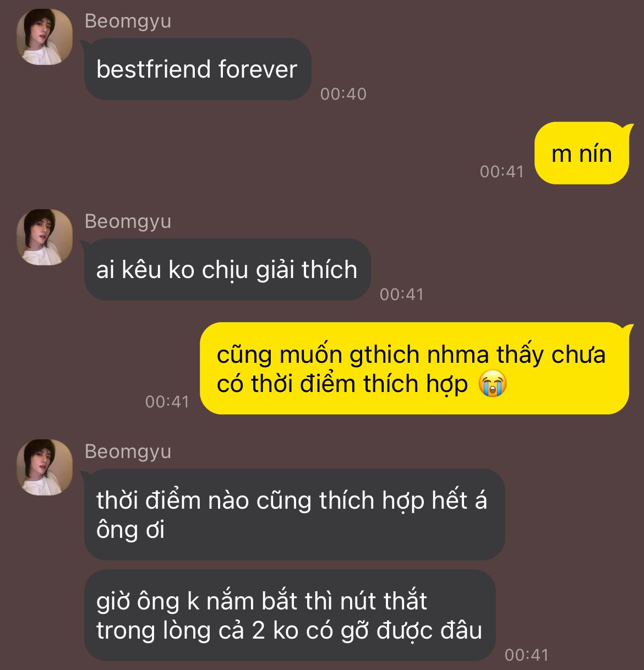Click the words 'ông ơi' in Beomgyu's message
Viewport: 644px width, 670px height.
coord(130,530)
